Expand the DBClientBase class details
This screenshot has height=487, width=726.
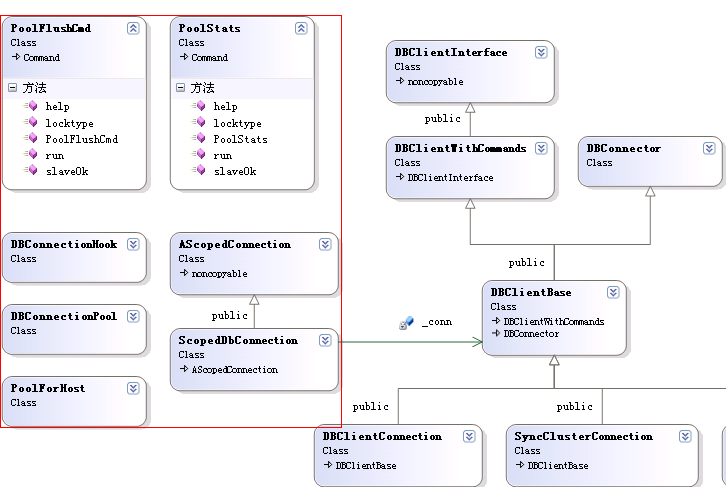[613, 293]
